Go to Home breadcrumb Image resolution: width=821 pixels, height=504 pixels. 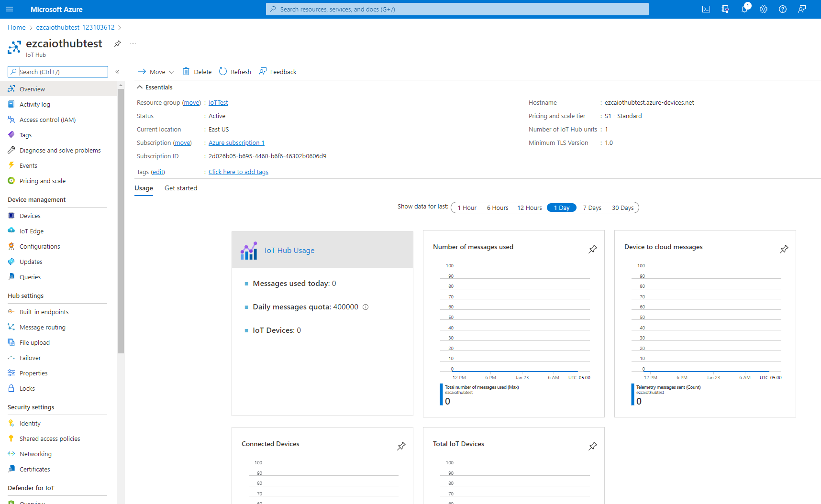[17, 27]
